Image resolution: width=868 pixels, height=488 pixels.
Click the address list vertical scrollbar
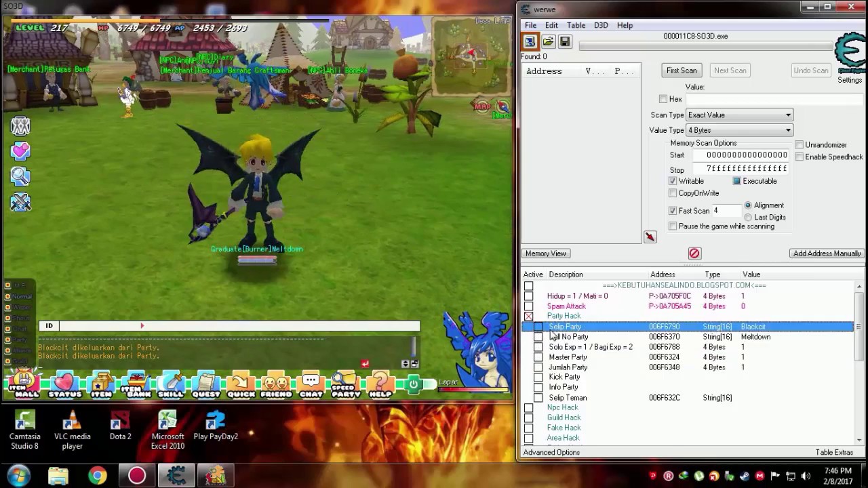click(x=859, y=363)
